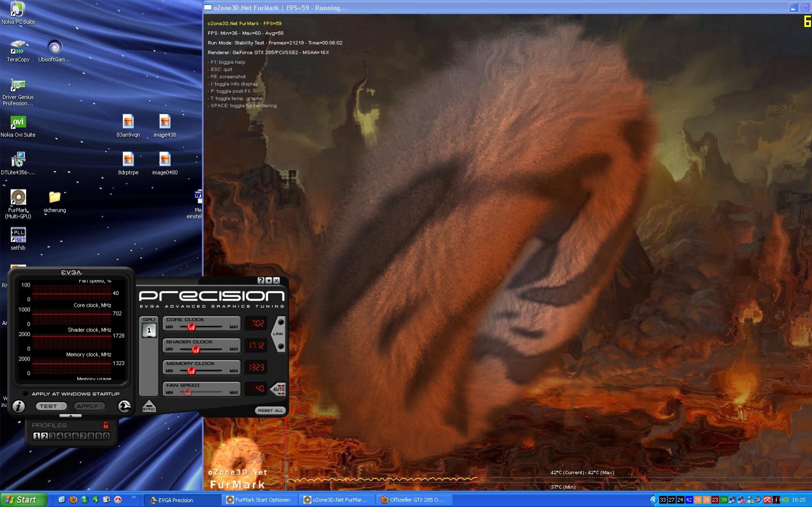
Task: Select profile slot 1
Action: pos(36,436)
